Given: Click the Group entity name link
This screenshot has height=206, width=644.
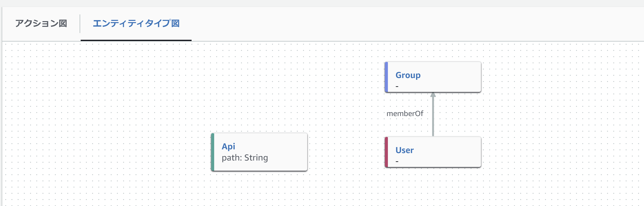Looking at the screenshot, I should click(408, 75).
